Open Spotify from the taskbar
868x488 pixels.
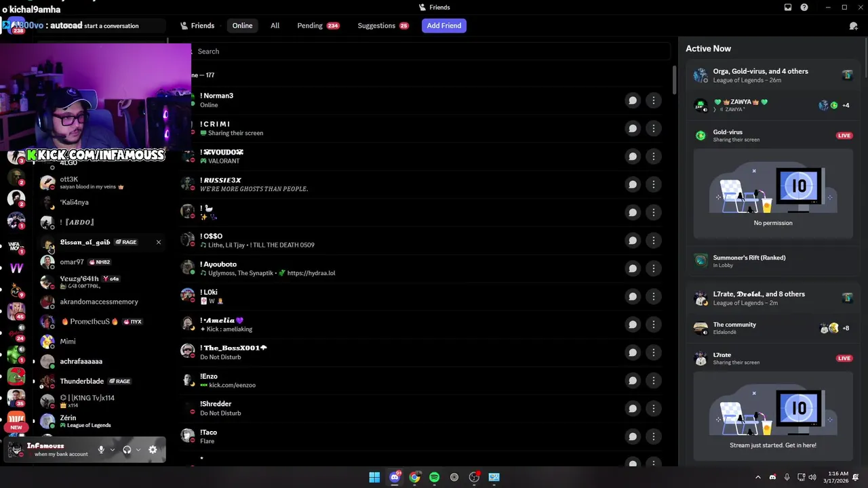(434, 477)
